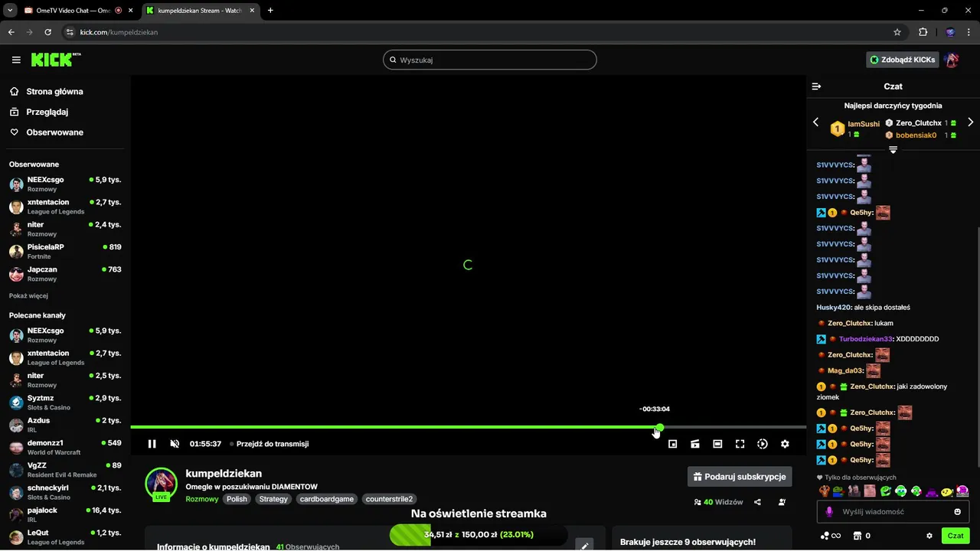
Task: Enter fullscreen mode
Action: (x=740, y=444)
